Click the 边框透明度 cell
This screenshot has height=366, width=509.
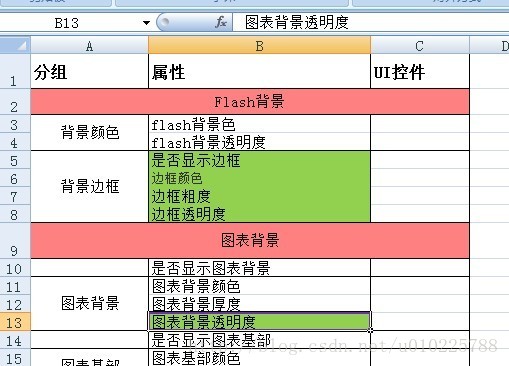tap(259, 214)
